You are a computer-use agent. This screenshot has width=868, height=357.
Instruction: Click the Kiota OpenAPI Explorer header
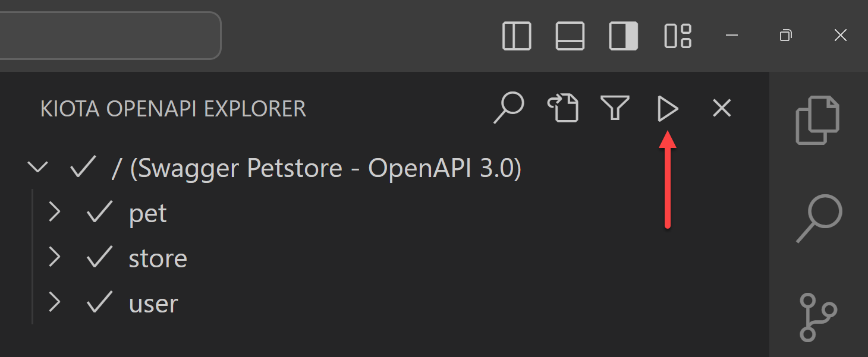click(173, 109)
